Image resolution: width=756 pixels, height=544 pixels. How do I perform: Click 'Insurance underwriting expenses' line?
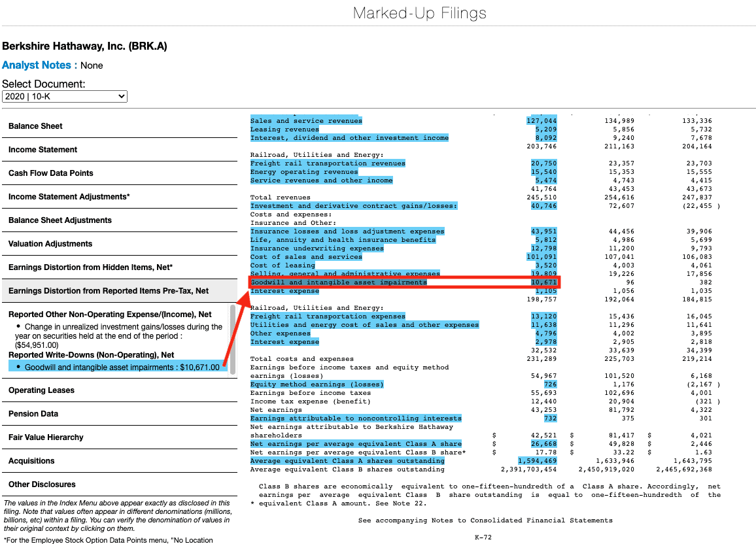pyautogui.click(x=317, y=248)
